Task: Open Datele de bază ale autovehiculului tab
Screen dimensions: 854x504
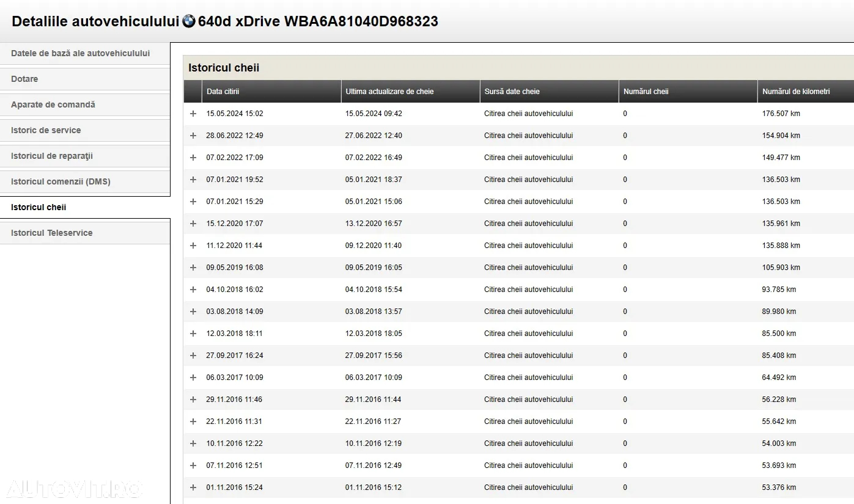Action: 85,53
